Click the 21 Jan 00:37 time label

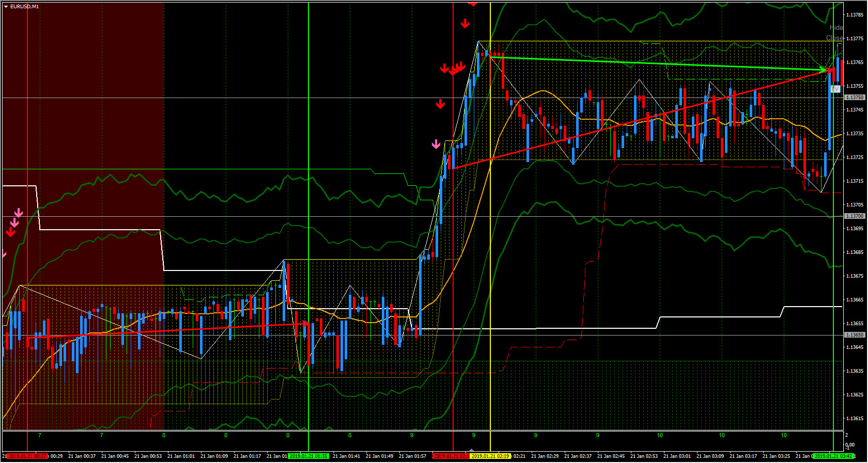(82, 456)
